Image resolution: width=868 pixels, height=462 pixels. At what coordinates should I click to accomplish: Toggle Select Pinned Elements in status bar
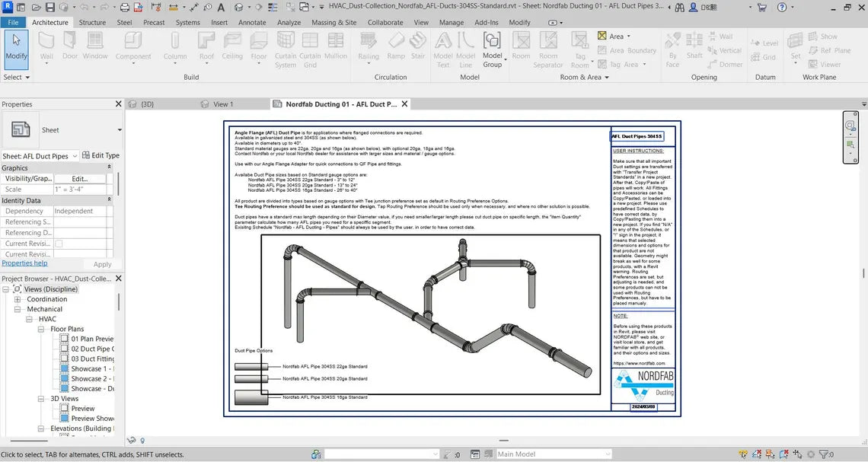[x=770, y=454]
